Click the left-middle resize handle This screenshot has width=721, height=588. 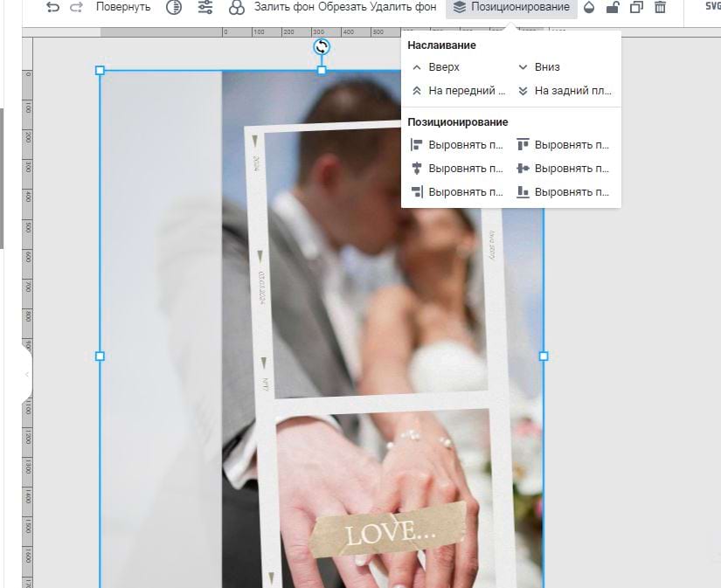pos(100,356)
